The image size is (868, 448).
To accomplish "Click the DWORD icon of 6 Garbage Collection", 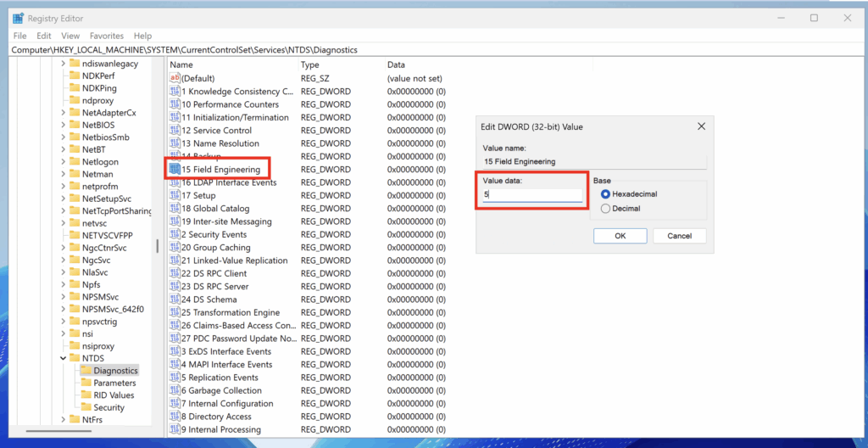I will [x=175, y=391].
